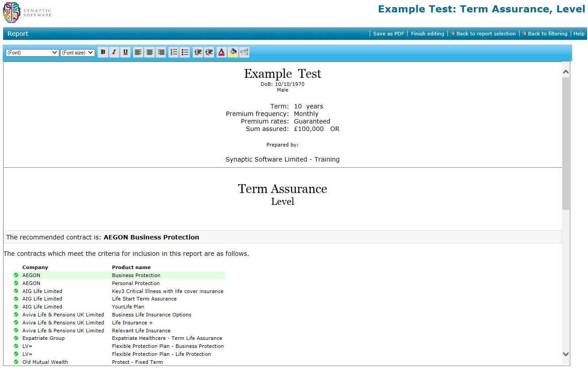Click the green tick beside Old Mutual Wealth
The height and width of the screenshot is (370, 588).
[16, 362]
